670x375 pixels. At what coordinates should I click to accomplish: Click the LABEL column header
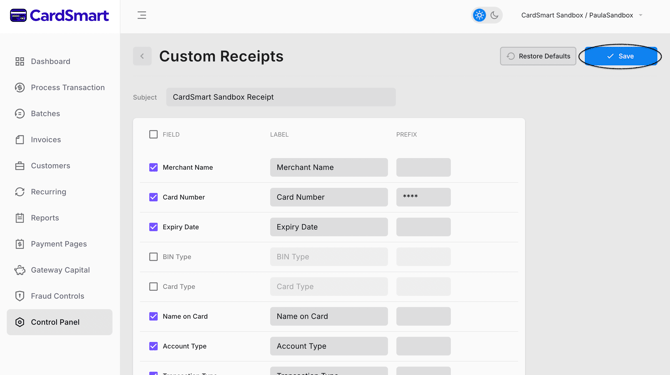(279, 135)
